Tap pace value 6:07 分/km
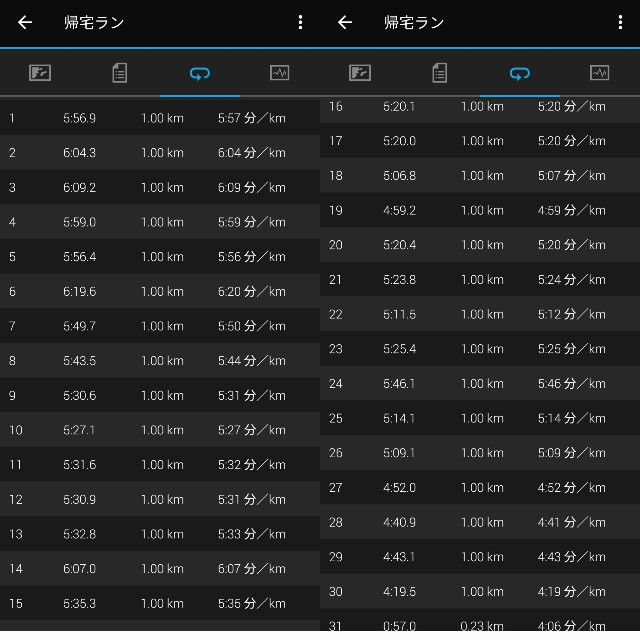The width and height of the screenshot is (640, 640). point(252,569)
